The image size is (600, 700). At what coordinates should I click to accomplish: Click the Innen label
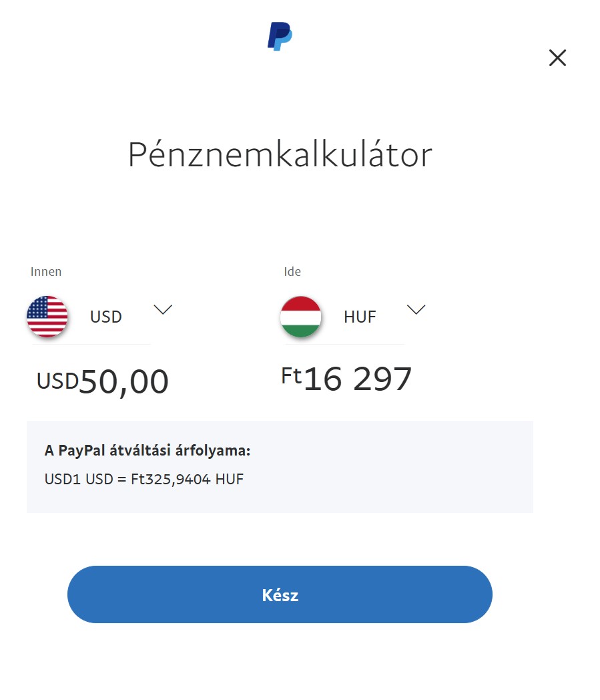46,271
